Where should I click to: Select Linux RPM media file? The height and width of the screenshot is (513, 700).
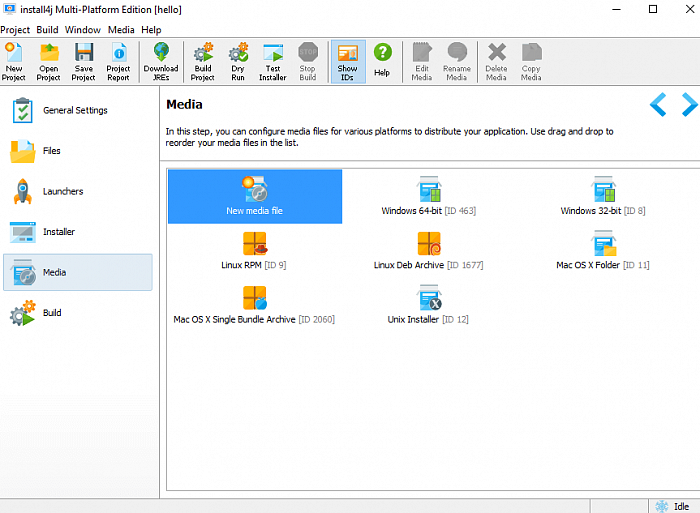point(254,251)
